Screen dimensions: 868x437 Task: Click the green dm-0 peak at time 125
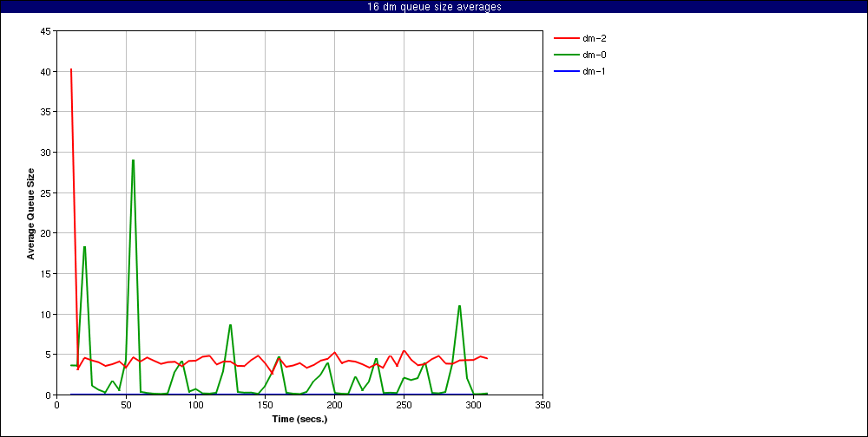tap(230, 325)
